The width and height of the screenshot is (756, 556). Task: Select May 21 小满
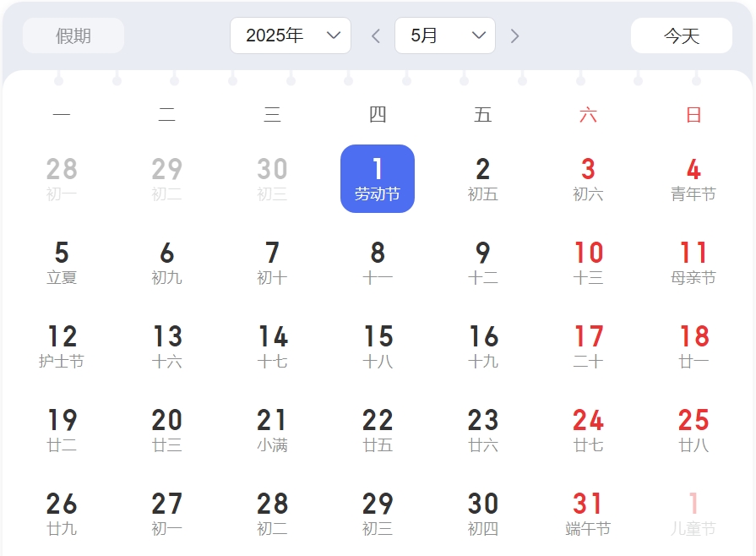point(272,430)
